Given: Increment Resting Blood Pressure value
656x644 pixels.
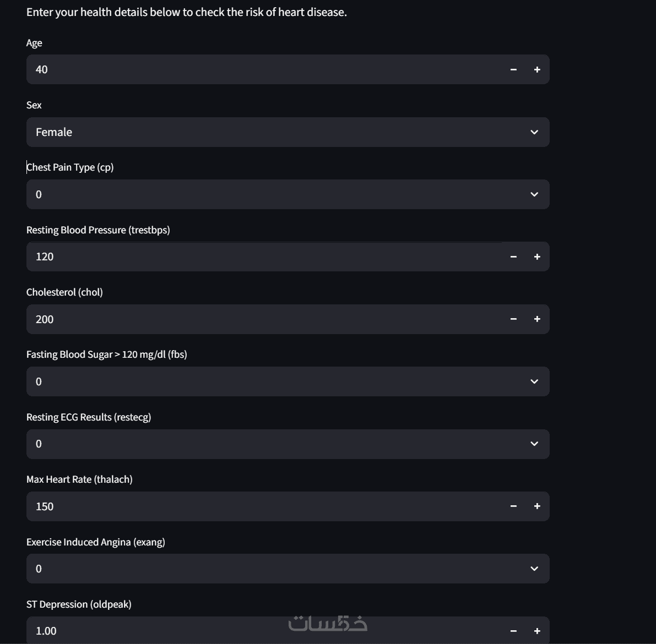Looking at the screenshot, I should point(537,256).
